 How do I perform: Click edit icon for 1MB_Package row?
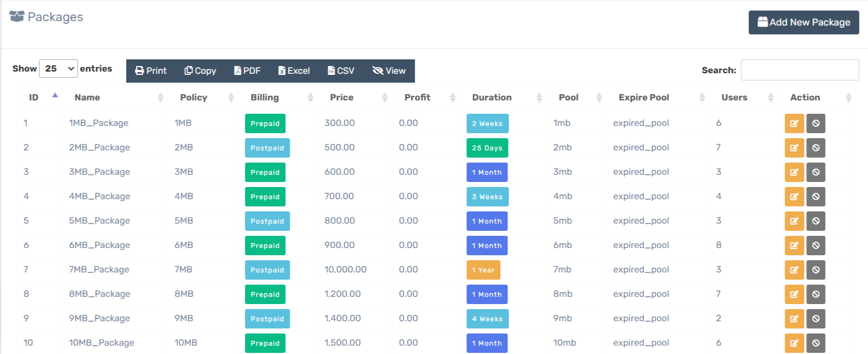coord(794,123)
